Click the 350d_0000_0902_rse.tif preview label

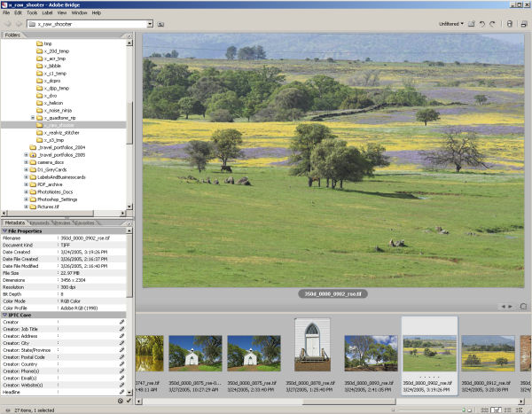[x=332, y=293]
